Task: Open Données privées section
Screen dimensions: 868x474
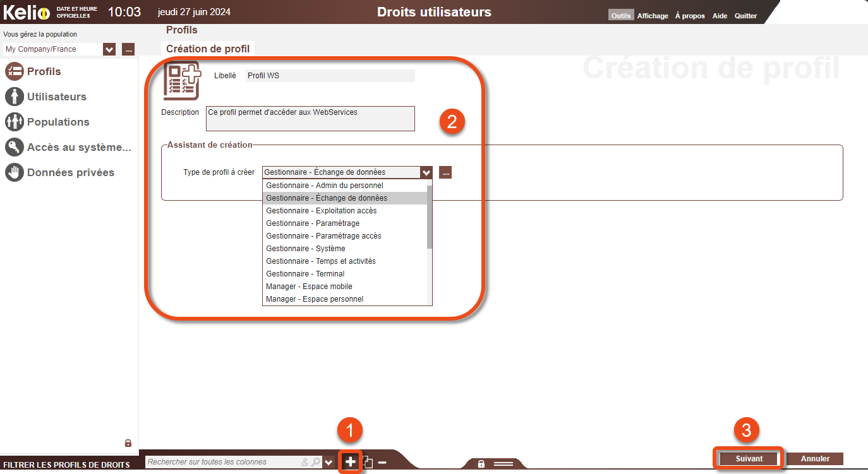Action: pyautogui.click(x=60, y=172)
